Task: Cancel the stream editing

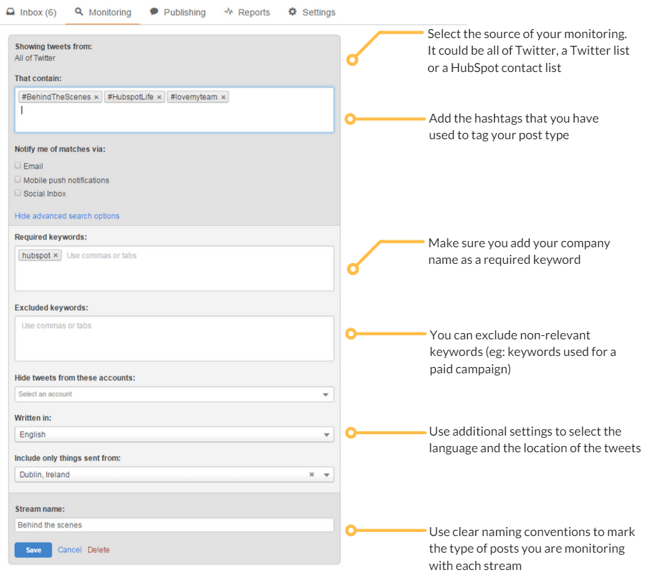Action: 69,550
